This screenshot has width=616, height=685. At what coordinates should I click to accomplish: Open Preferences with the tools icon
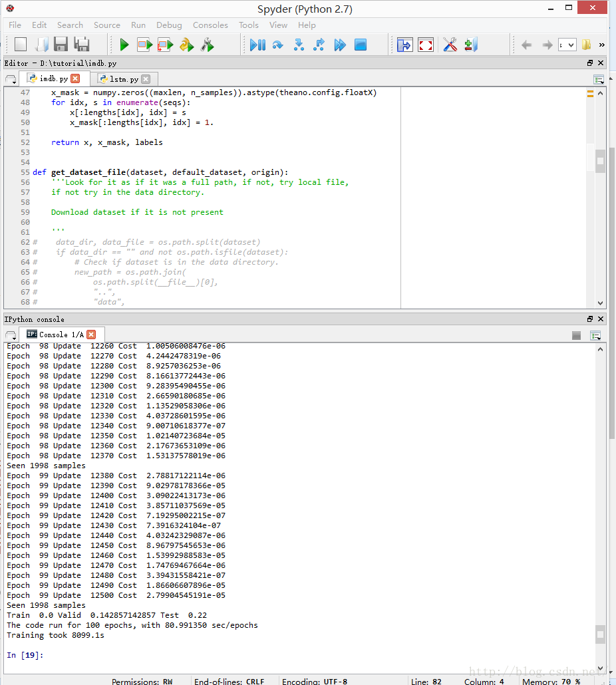(450, 45)
